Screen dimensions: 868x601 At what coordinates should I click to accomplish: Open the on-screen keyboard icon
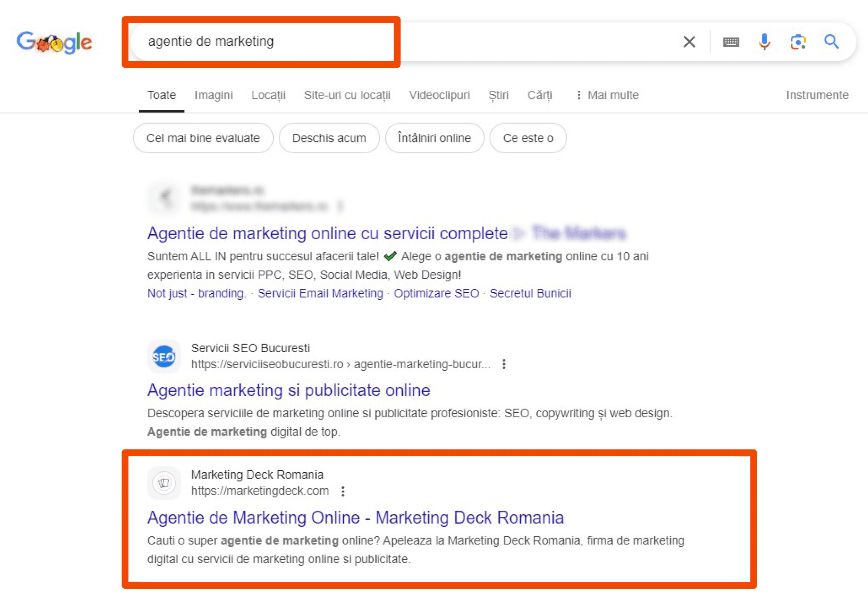(x=731, y=42)
